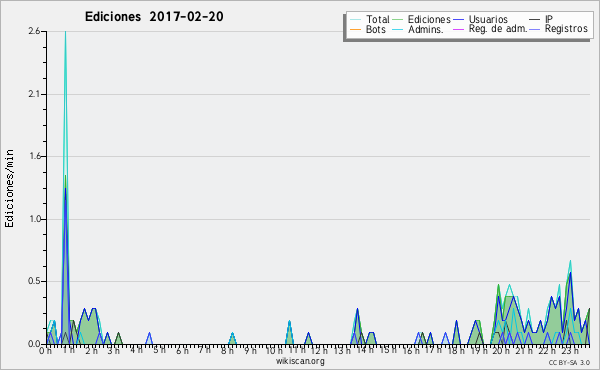Click the Reg. de adm. magenta line
600x370 pixels.
(458, 29)
